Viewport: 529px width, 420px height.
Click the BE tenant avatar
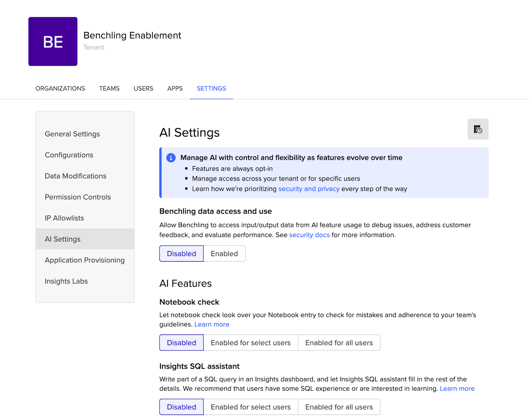point(53,41)
